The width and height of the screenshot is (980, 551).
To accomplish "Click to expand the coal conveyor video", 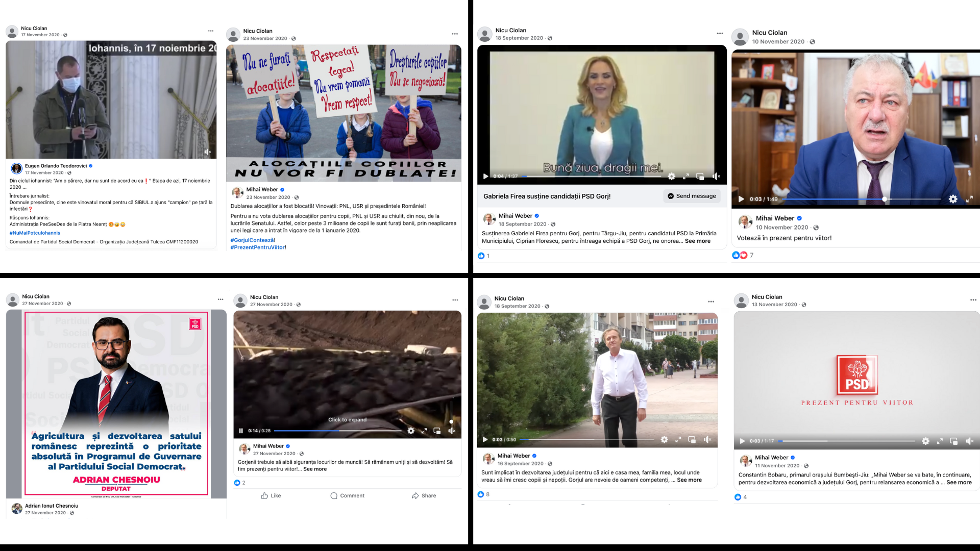I will tap(347, 419).
